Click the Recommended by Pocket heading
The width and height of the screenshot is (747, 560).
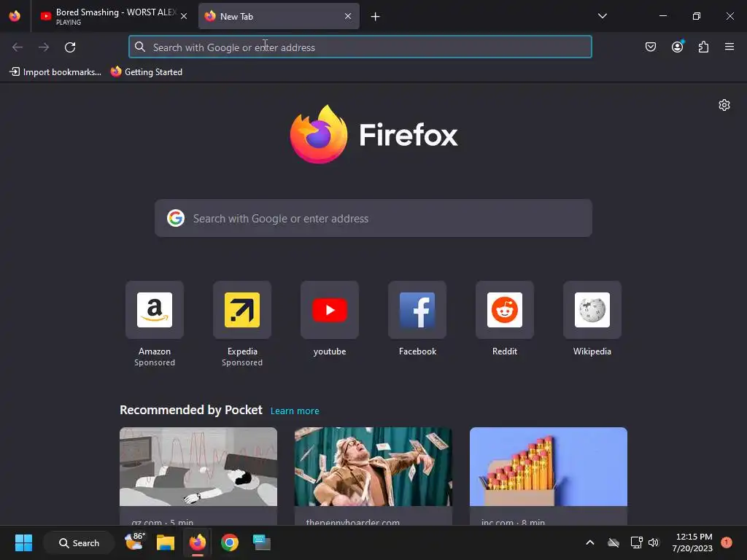[191, 410]
